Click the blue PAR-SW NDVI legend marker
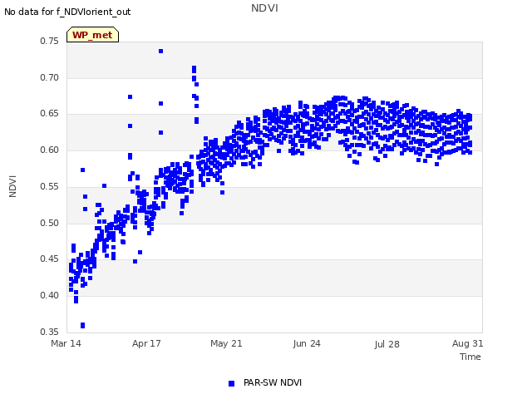 231,383
